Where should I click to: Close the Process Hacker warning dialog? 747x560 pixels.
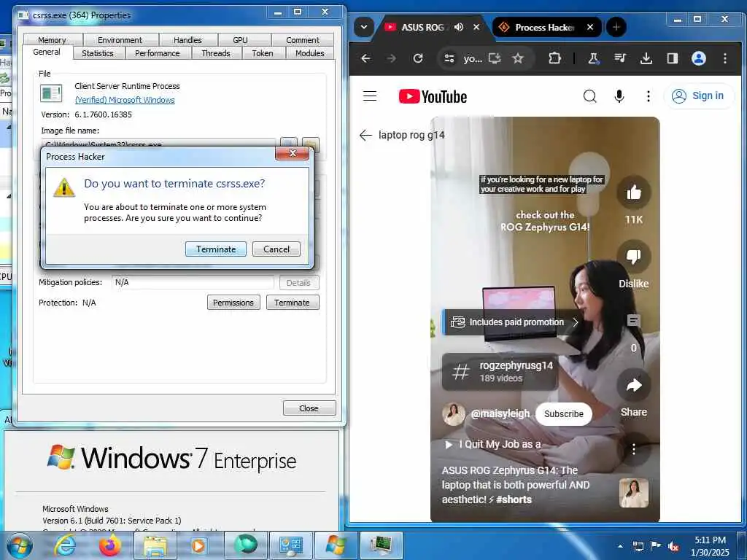pos(292,153)
